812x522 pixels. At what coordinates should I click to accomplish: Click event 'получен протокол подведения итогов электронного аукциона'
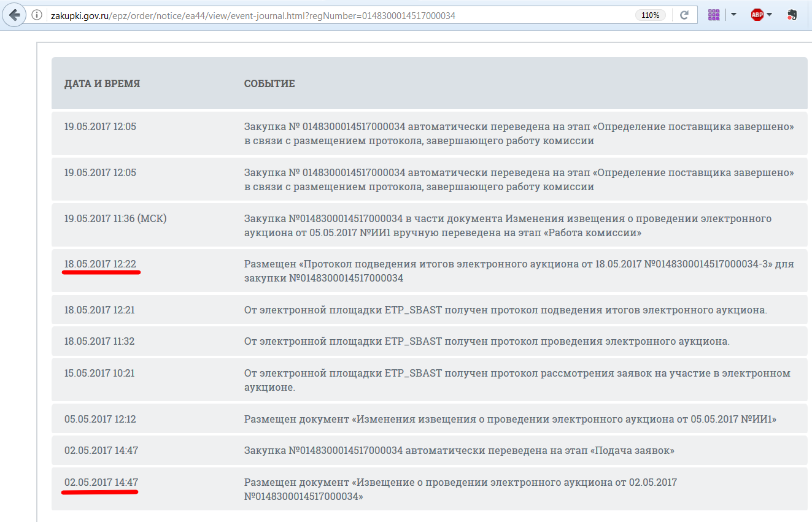point(506,310)
